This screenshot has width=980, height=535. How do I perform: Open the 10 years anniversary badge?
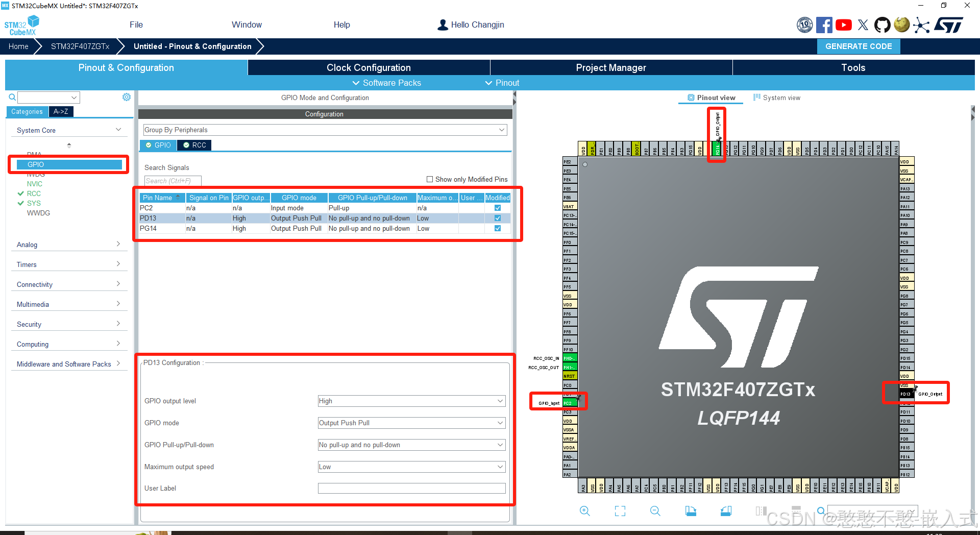pyautogui.click(x=805, y=25)
